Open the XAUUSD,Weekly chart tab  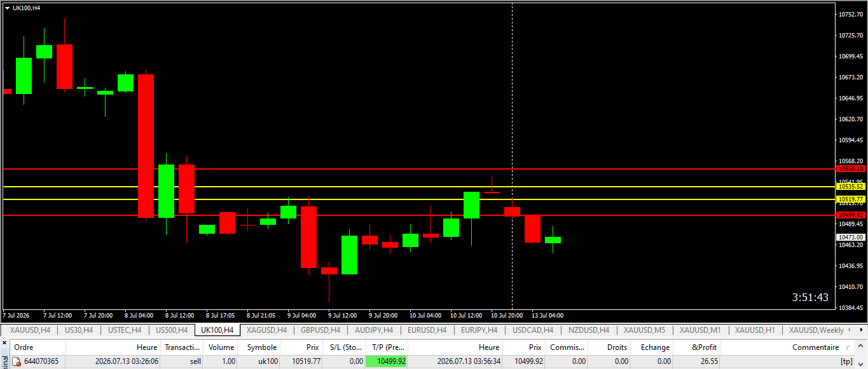[816, 330]
